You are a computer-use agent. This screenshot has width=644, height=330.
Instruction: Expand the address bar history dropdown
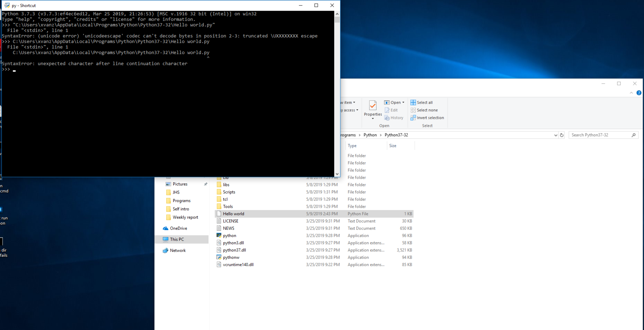pos(556,135)
